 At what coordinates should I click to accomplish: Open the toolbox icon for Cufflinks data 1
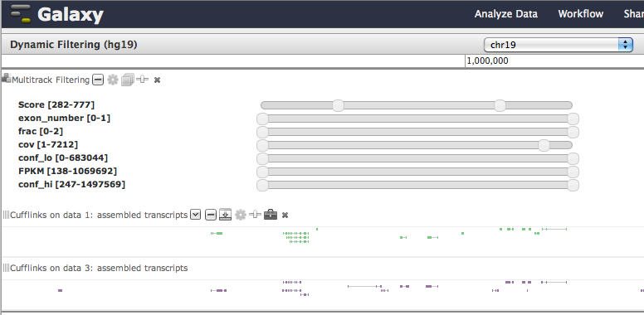[x=271, y=214]
